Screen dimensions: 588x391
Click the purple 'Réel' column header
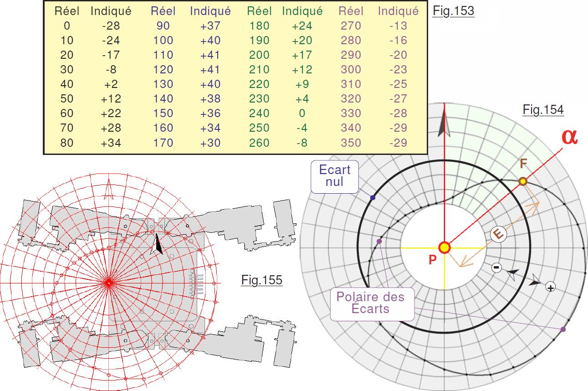[351, 11]
